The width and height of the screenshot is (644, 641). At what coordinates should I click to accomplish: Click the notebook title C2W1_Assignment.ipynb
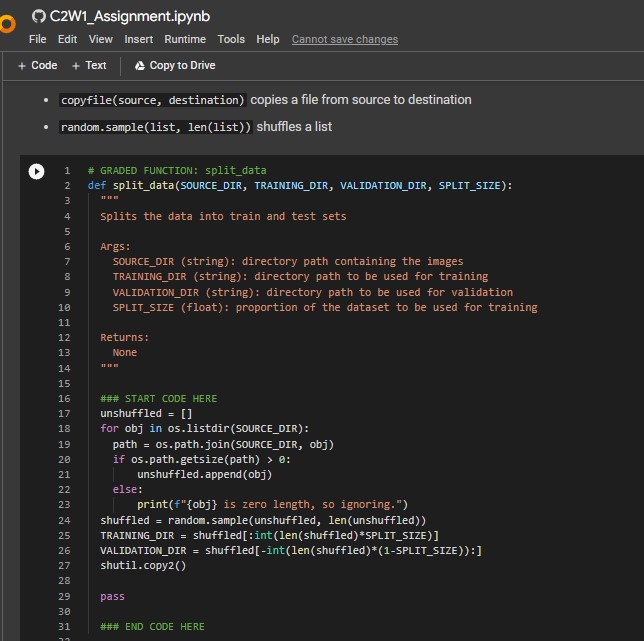click(130, 16)
